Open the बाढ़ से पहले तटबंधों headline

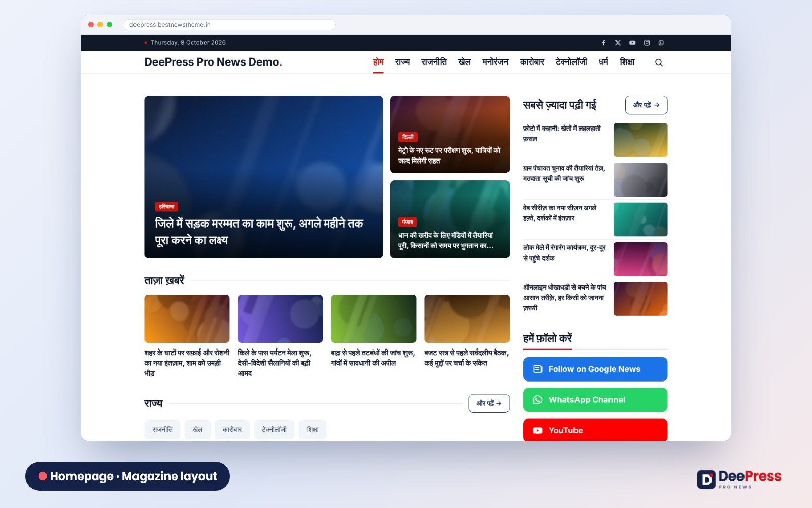[373, 358]
